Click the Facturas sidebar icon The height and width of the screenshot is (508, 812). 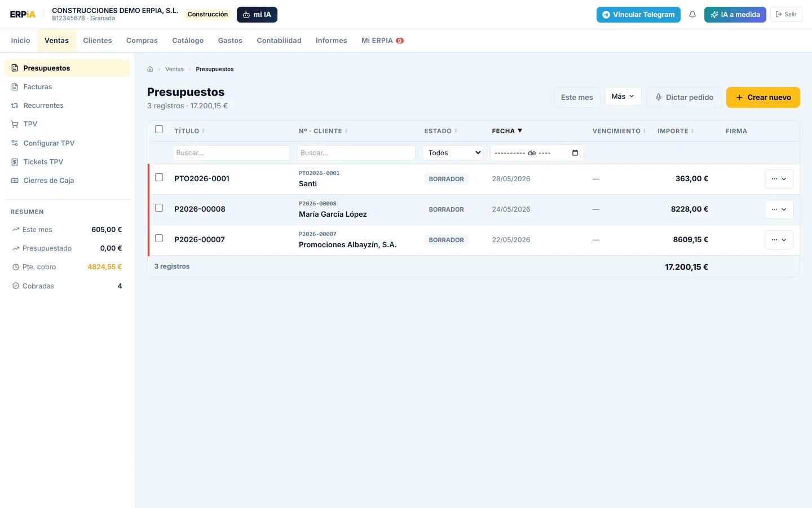pyautogui.click(x=15, y=87)
